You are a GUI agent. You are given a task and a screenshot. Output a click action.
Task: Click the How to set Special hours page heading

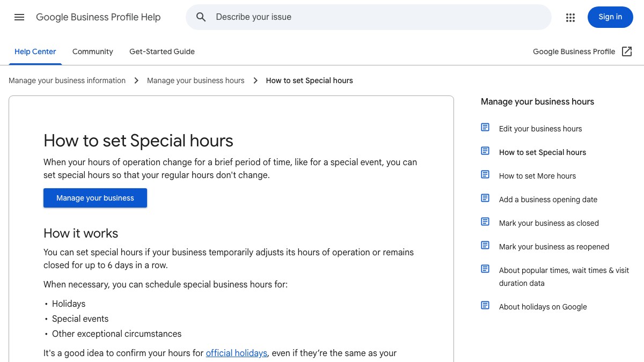click(138, 141)
